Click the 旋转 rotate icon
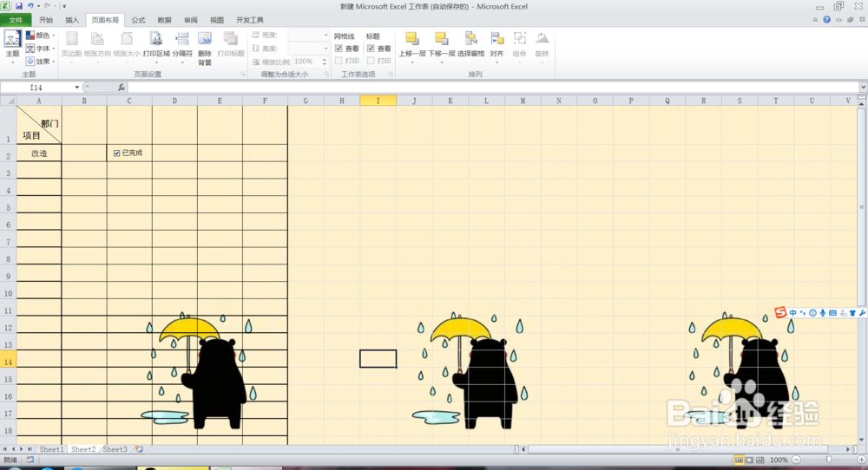 [x=542, y=39]
